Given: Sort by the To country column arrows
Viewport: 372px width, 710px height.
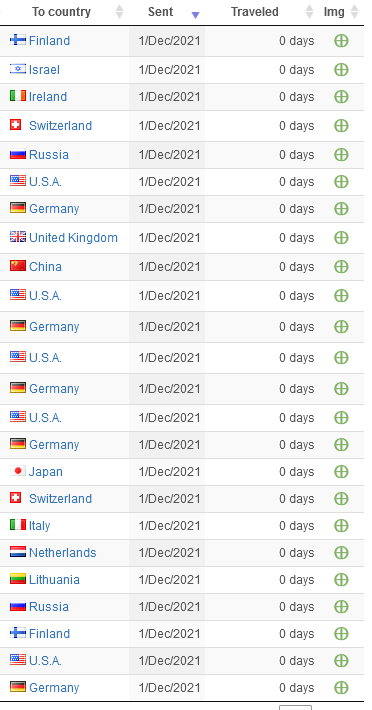Looking at the screenshot, I should (x=119, y=12).
